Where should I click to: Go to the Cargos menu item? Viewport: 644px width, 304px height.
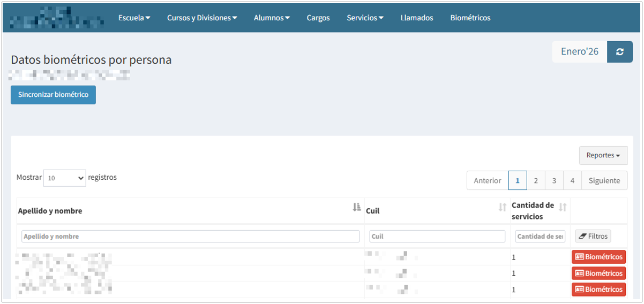[x=318, y=18]
